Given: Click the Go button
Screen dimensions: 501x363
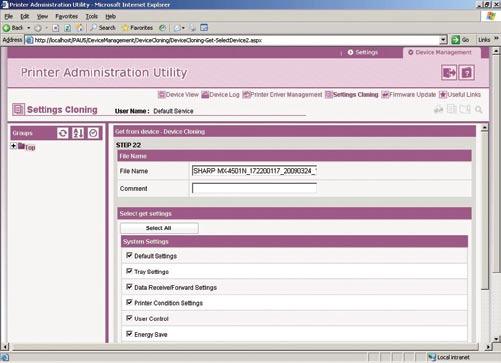Looking at the screenshot, I should click(460, 40).
